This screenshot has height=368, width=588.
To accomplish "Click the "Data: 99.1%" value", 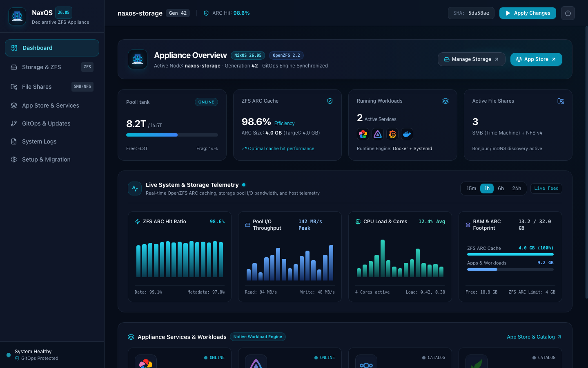I will [x=148, y=292].
